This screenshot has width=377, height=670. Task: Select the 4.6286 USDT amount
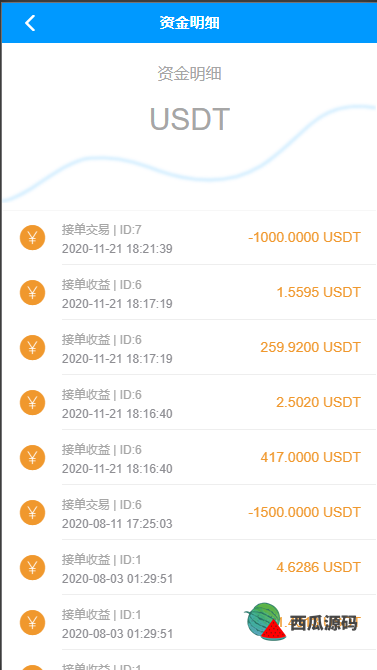[318, 567]
